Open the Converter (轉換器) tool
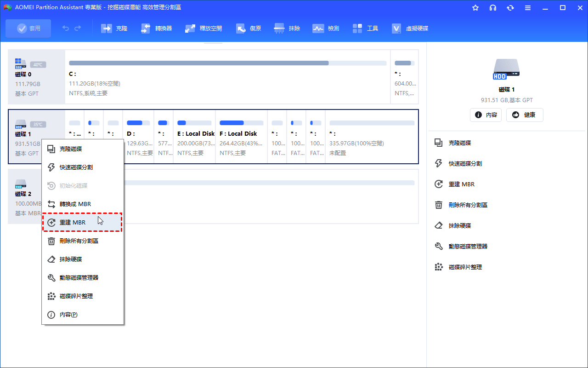 coord(146,29)
